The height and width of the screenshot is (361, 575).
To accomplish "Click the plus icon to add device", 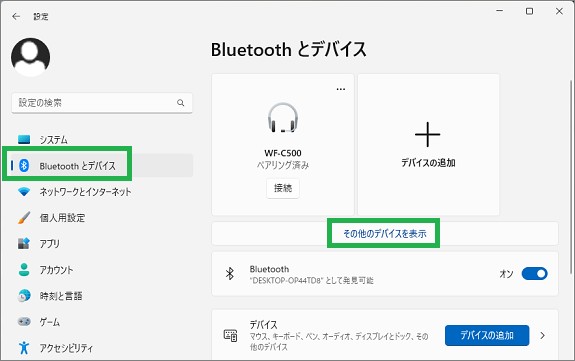I will 428,135.
